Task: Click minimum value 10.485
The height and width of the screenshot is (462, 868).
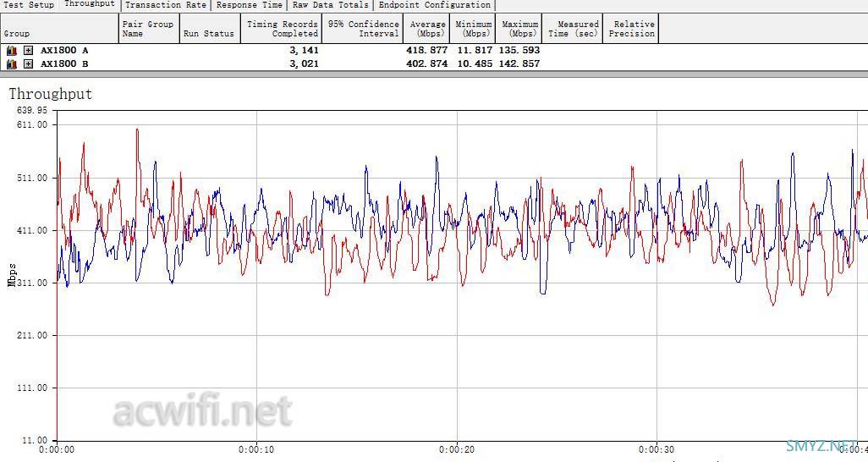Action: point(475,63)
